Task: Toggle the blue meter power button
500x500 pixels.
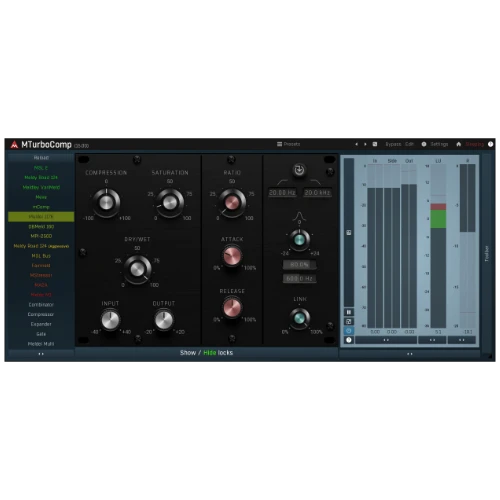Action: point(349,331)
